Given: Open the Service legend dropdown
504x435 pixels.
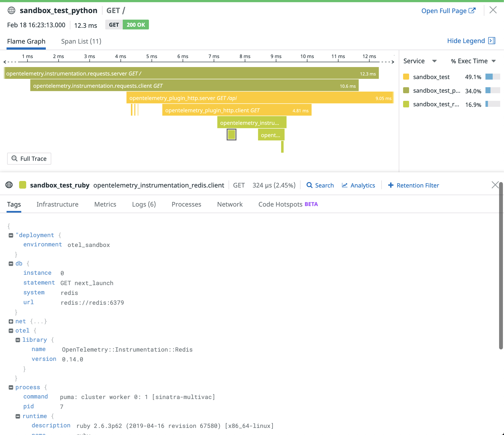Looking at the screenshot, I should [434, 61].
